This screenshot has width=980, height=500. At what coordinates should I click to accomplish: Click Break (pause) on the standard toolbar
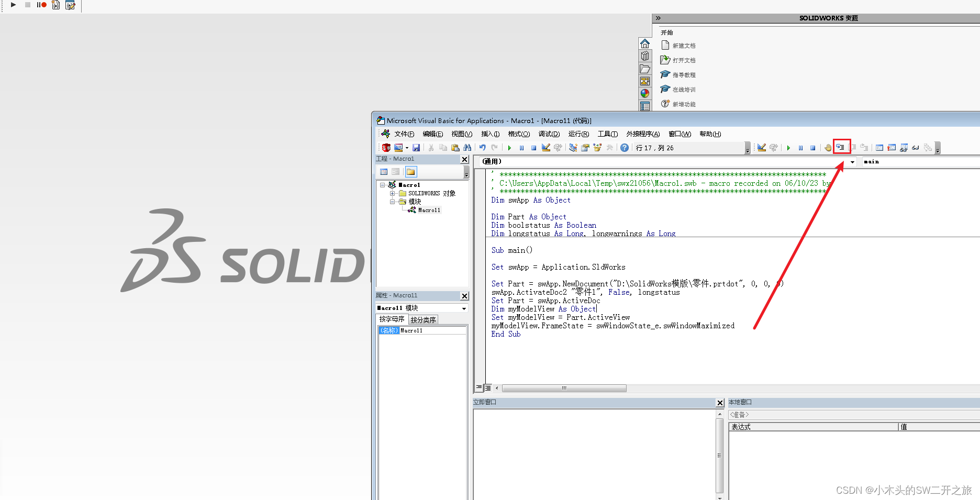(521, 148)
